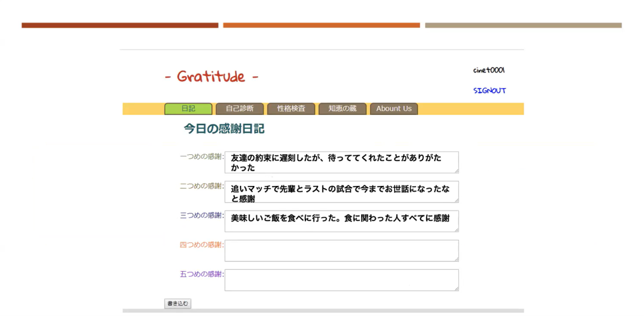Open the Abount Us tab
Screen dimensions: 644x316
point(394,109)
